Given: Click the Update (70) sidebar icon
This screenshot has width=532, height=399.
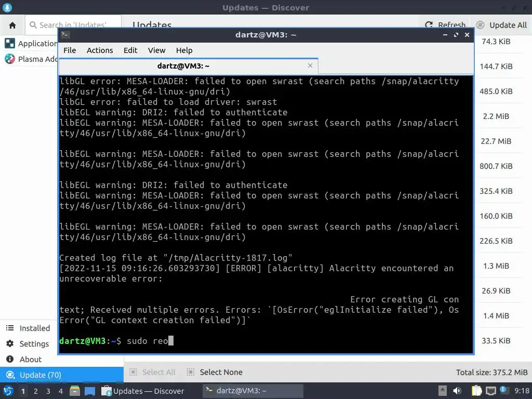Looking at the screenshot, I should pyautogui.click(x=10, y=375).
